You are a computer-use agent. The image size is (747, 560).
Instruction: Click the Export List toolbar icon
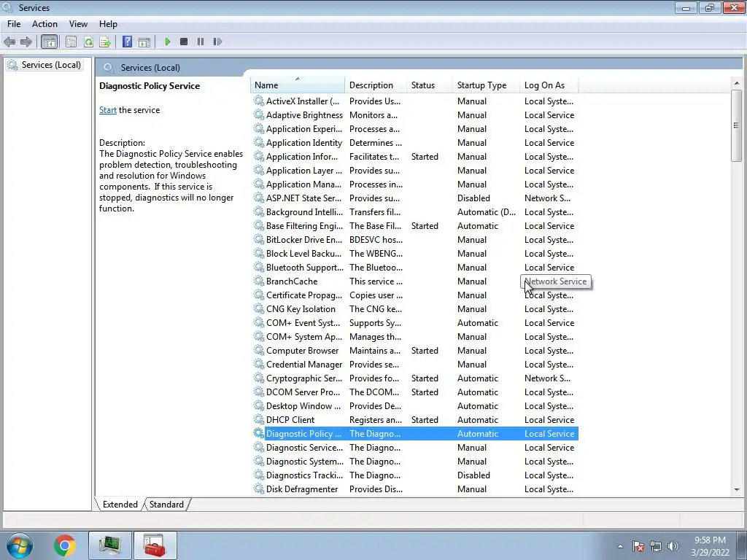coord(105,42)
